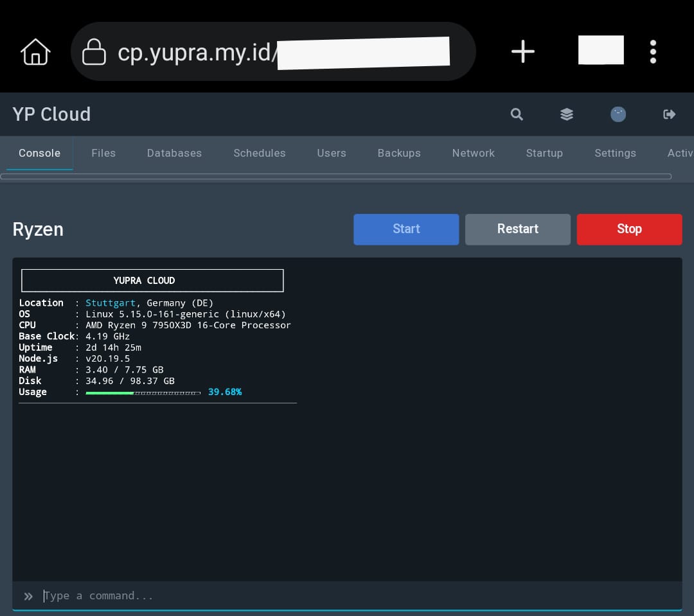Open the Backups section
This screenshot has width=694, height=616.
click(x=399, y=153)
